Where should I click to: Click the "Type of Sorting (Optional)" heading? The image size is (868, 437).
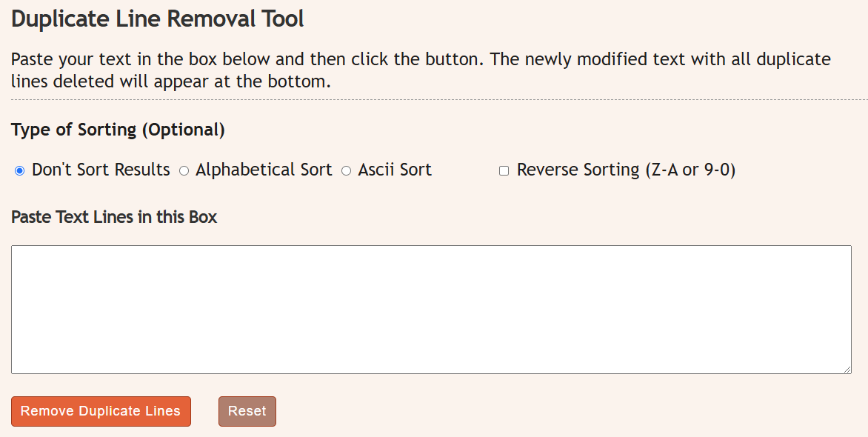[x=118, y=130]
